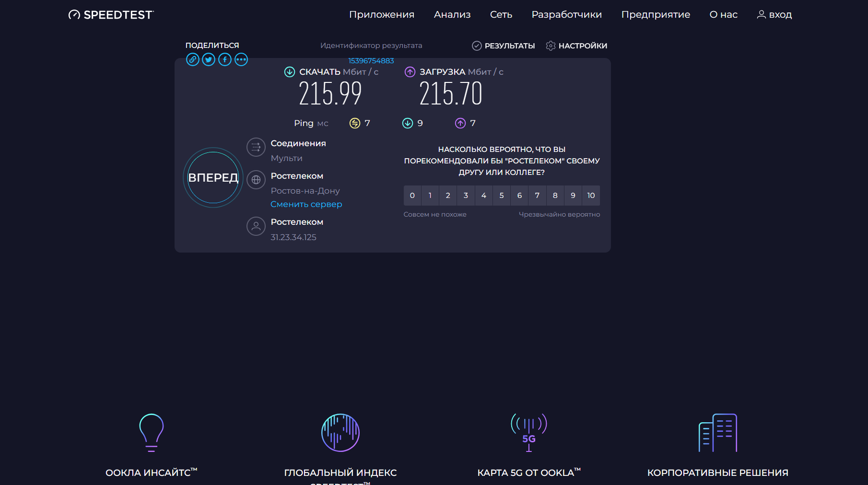Rate recommendation as 1

(430, 196)
